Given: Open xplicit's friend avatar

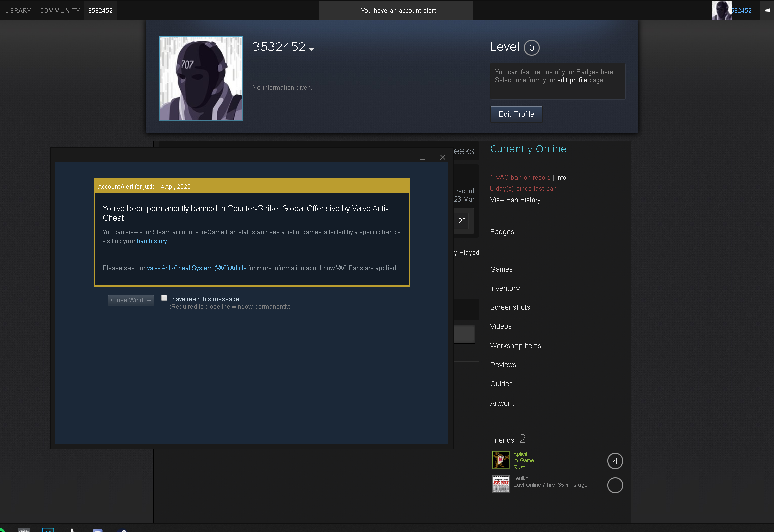Looking at the screenshot, I should pos(501,460).
